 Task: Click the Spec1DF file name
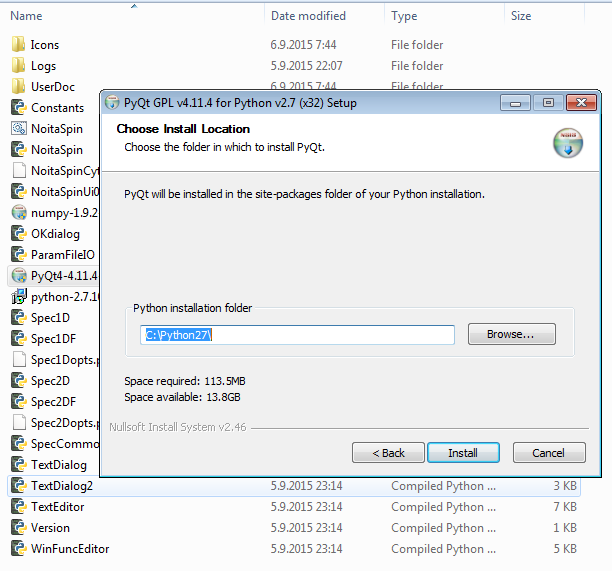[53, 339]
